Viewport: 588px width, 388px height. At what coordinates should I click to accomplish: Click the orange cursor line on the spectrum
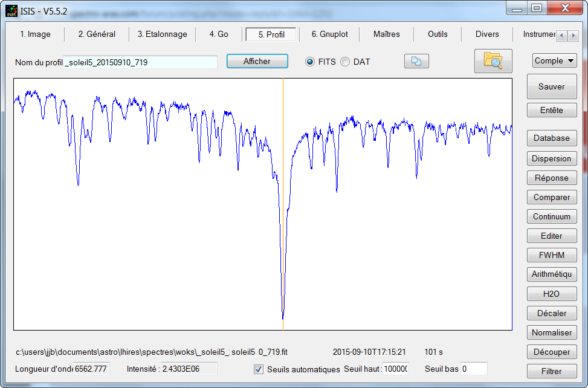283,204
